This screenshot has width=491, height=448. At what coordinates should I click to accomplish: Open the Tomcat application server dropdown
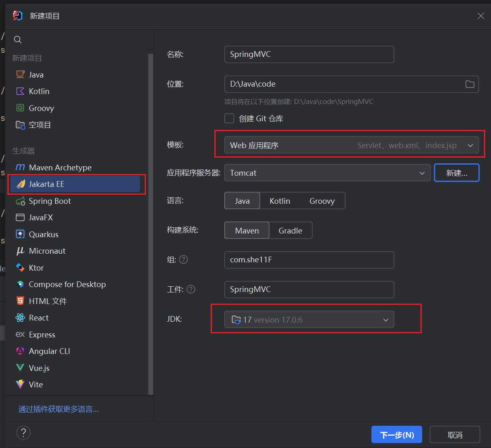(327, 172)
